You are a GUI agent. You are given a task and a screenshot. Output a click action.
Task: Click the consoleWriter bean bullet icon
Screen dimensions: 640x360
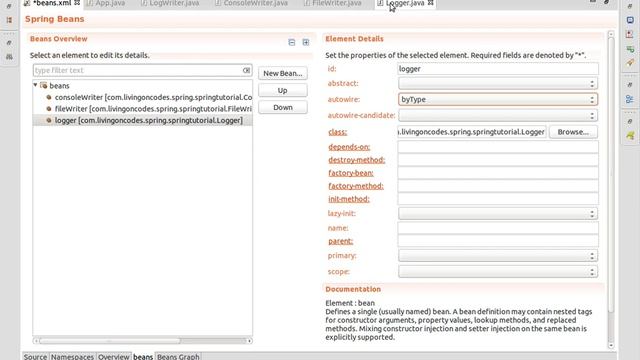(x=49, y=97)
